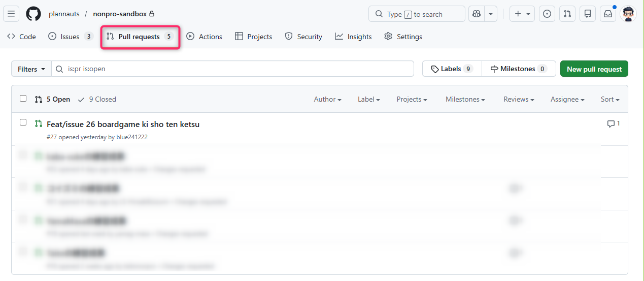Viewport: 644px width, 281px height.
Task: Open Feat/issue 26 boardgame pull request
Action: click(123, 124)
